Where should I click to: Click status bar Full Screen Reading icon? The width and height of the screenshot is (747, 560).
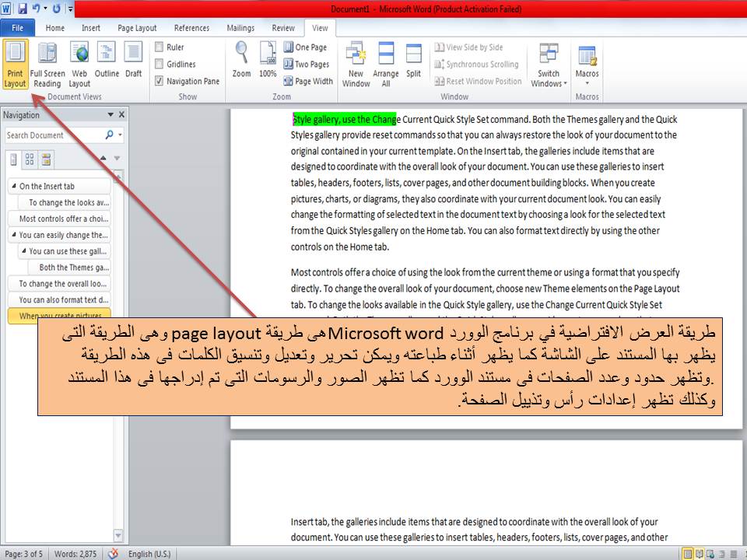click(700, 554)
